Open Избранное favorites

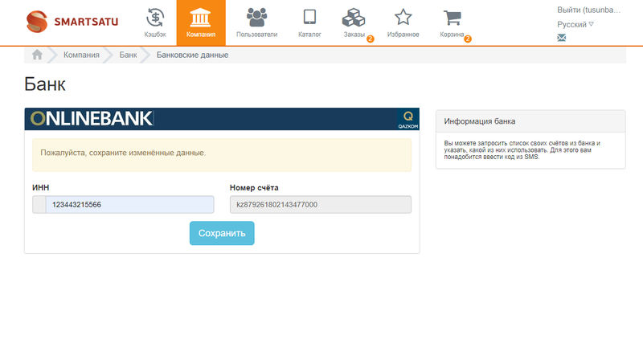[x=403, y=23]
